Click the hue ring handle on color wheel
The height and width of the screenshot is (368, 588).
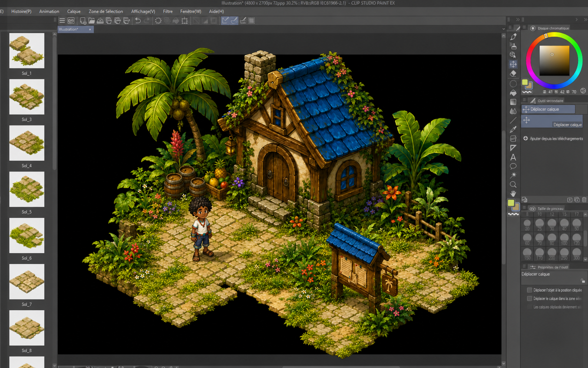pos(546,36)
